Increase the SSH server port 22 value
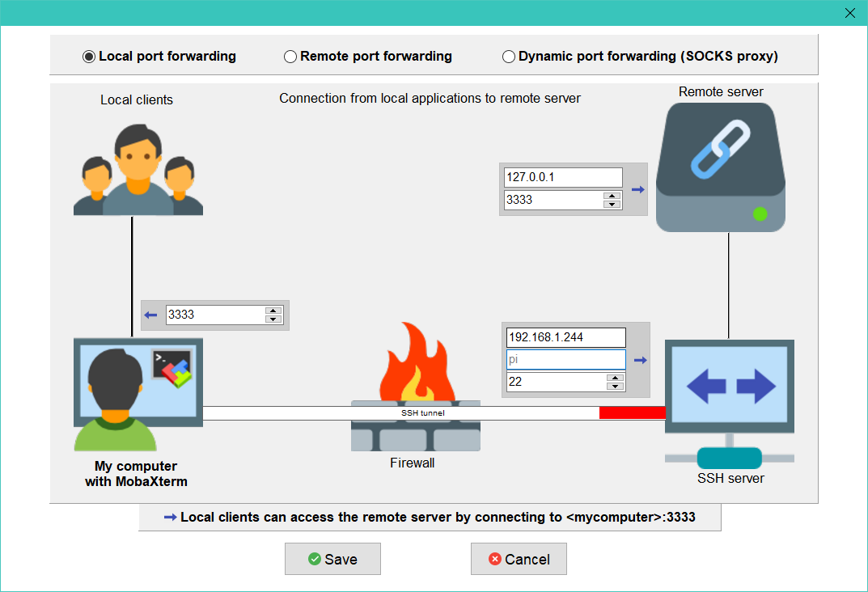The width and height of the screenshot is (868, 592). point(616,378)
